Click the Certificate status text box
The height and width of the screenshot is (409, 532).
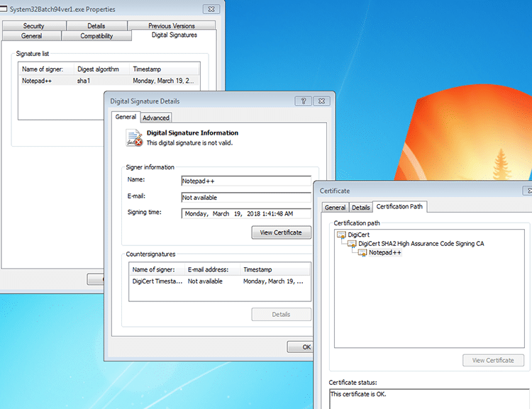click(x=431, y=399)
